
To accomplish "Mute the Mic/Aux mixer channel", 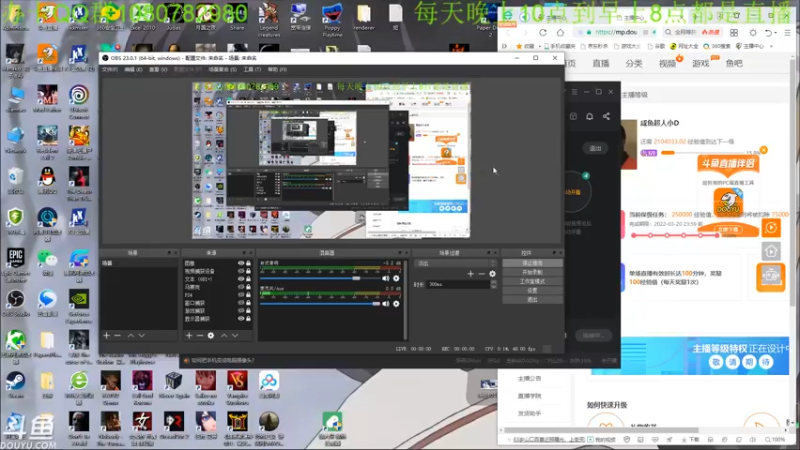I will (x=386, y=304).
